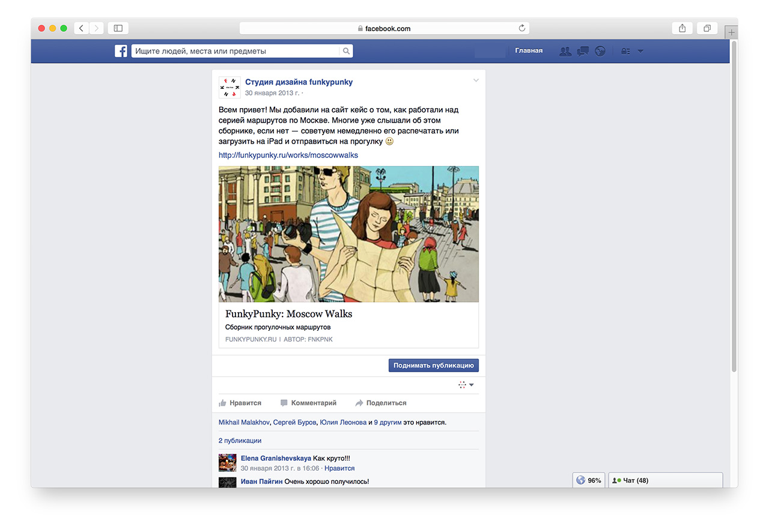Open the friend requests icon

(565, 51)
